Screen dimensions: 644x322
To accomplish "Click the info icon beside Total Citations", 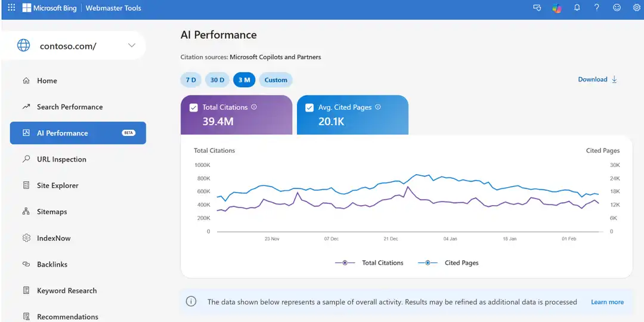I will click(254, 107).
